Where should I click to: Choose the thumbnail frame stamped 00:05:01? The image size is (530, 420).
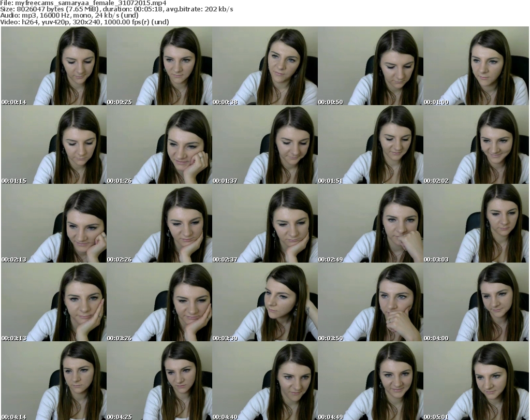click(476, 381)
